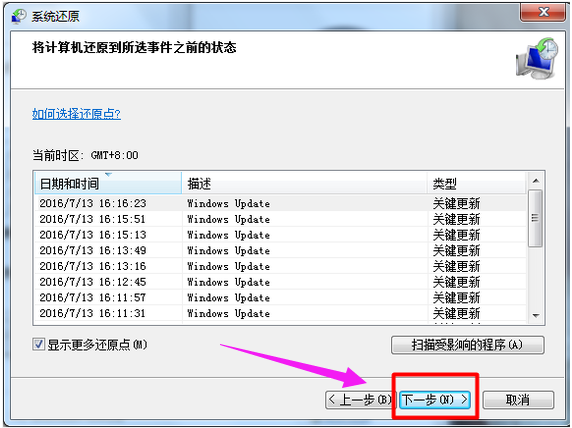The height and width of the screenshot is (428, 572).
Task: Click the description column header
Action: pyautogui.click(x=304, y=183)
